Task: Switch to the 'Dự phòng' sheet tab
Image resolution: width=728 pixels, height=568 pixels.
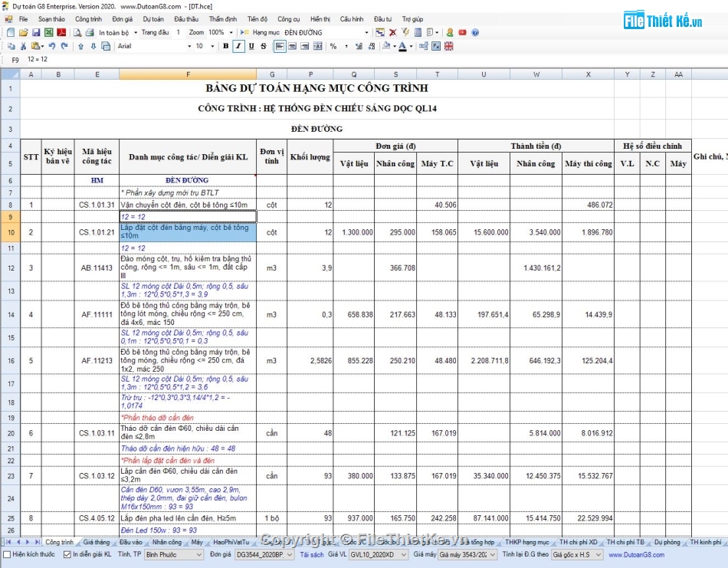Action: point(667,542)
